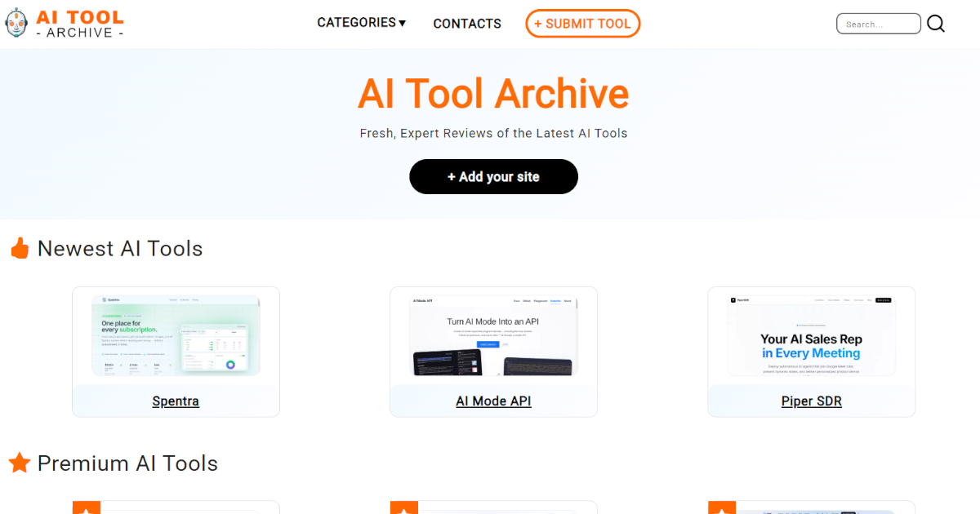Select Categories in the navigation bar
The height and width of the screenshot is (514, 980).
pyautogui.click(x=355, y=23)
